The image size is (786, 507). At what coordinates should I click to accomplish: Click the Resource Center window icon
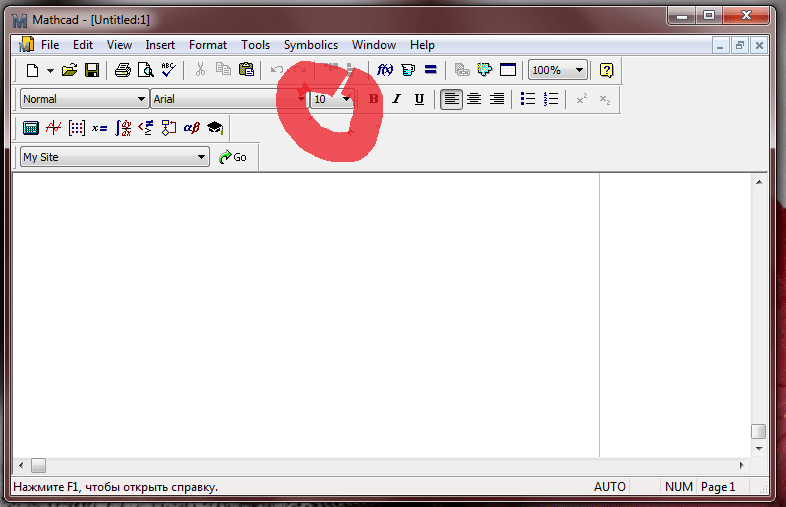click(508, 70)
